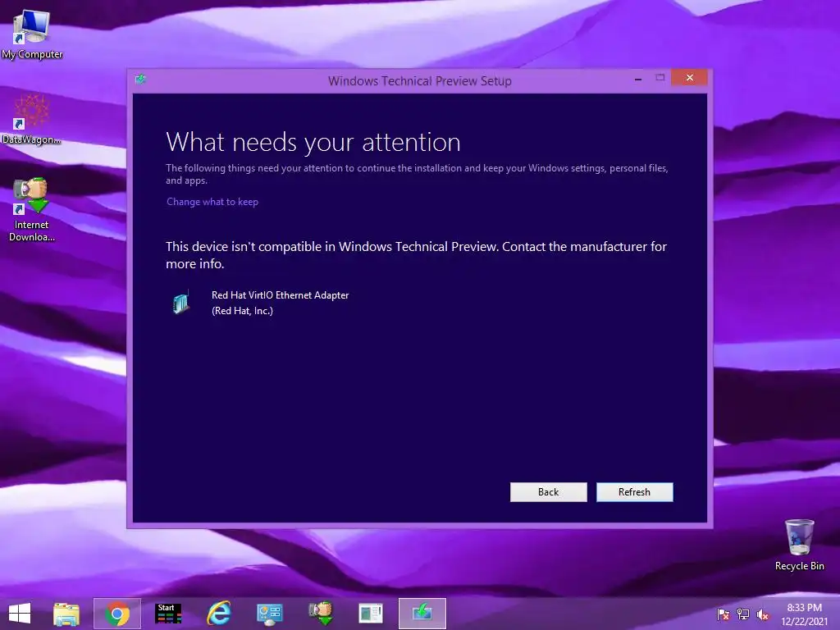
Task: Open My Computer desktop shortcut
Action: (32, 33)
